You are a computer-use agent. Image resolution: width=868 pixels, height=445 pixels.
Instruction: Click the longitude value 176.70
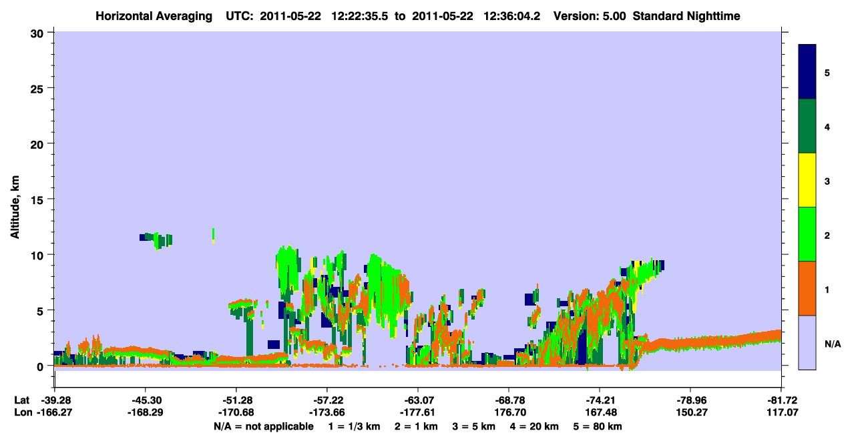pyautogui.click(x=511, y=413)
